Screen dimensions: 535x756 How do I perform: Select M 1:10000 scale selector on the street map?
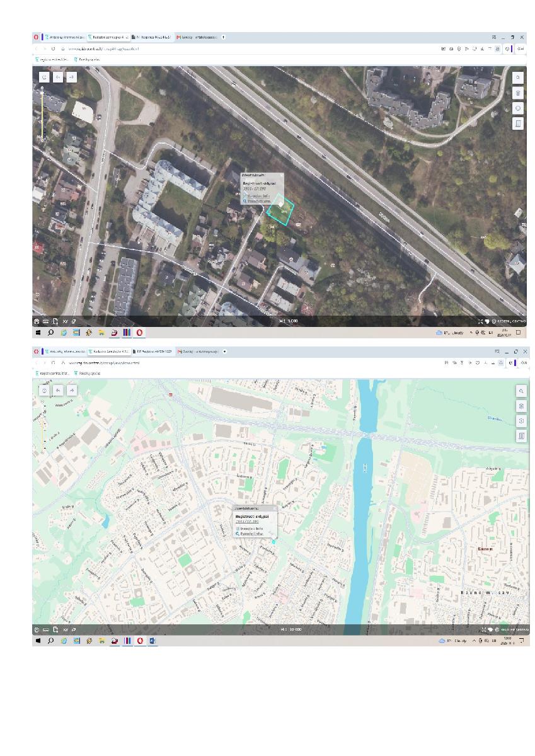[291, 629]
